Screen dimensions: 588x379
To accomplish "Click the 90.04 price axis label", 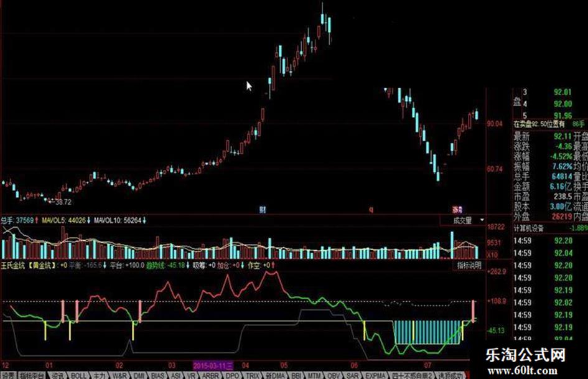I will click(495, 124).
